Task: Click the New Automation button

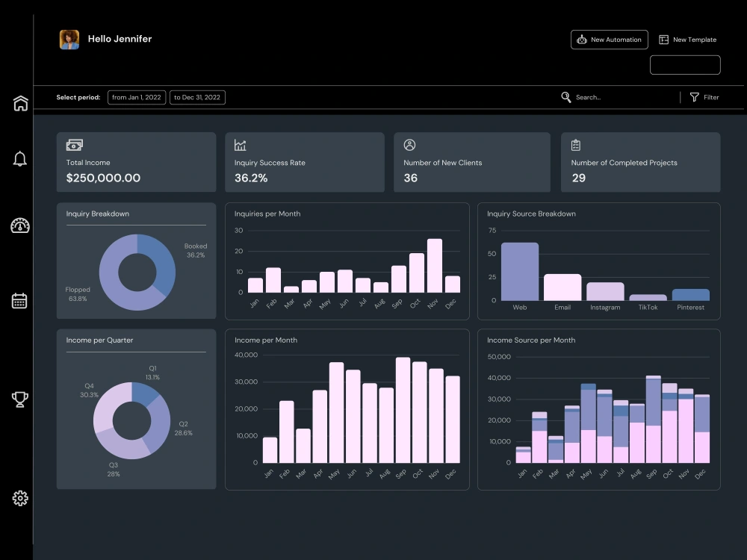Action: (x=610, y=40)
